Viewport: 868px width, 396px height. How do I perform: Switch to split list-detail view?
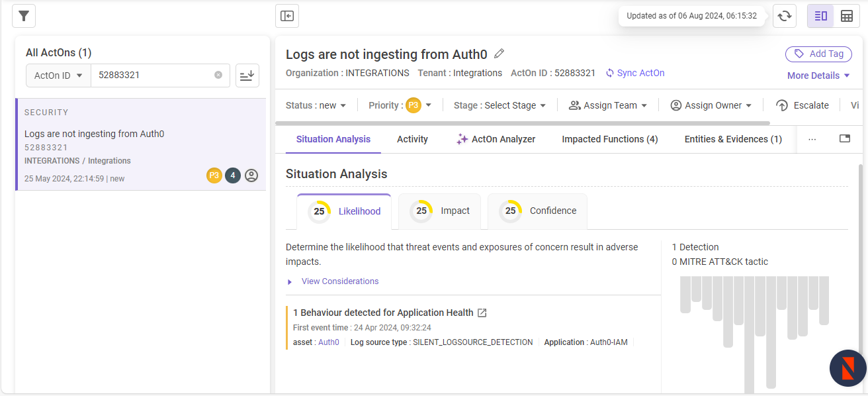click(x=821, y=16)
